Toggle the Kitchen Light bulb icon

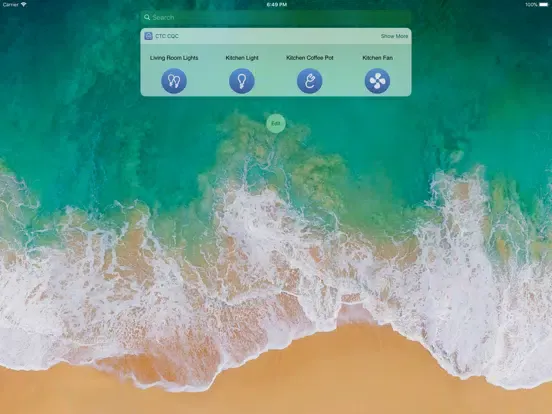pyautogui.click(x=242, y=81)
